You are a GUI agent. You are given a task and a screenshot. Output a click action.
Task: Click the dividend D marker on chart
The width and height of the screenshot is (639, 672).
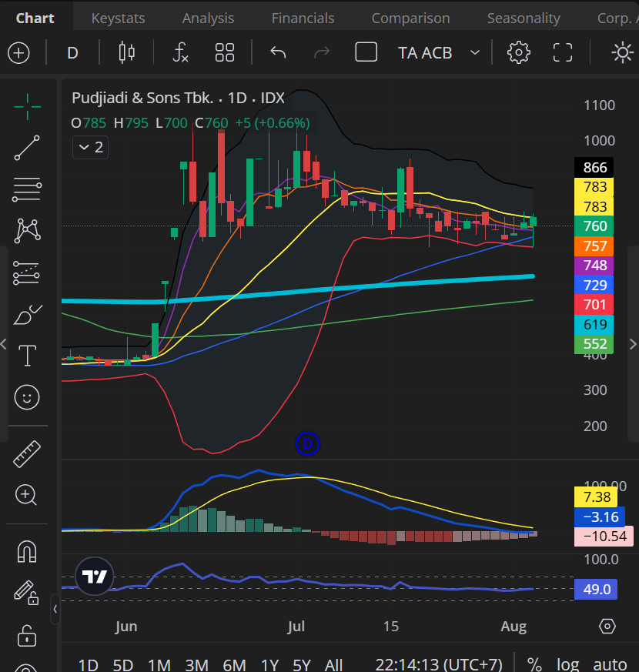[x=307, y=444]
